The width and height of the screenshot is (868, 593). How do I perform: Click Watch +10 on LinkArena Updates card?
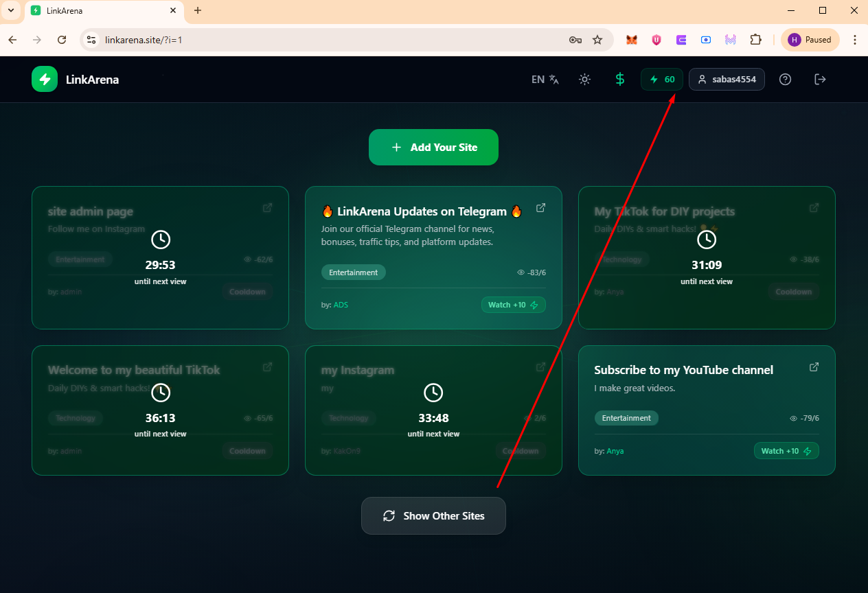[x=514, y=305]
